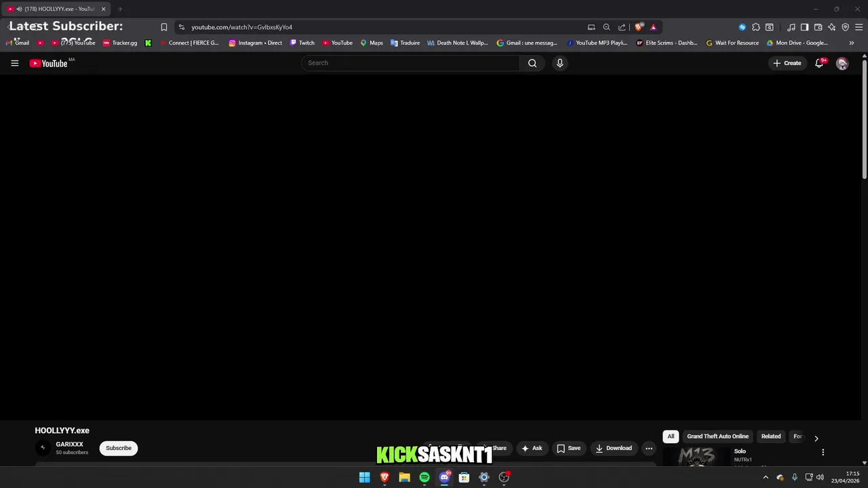Select the All filter chip
The height and width of the screenshot is (488, 868).
(x=671, y=436)
